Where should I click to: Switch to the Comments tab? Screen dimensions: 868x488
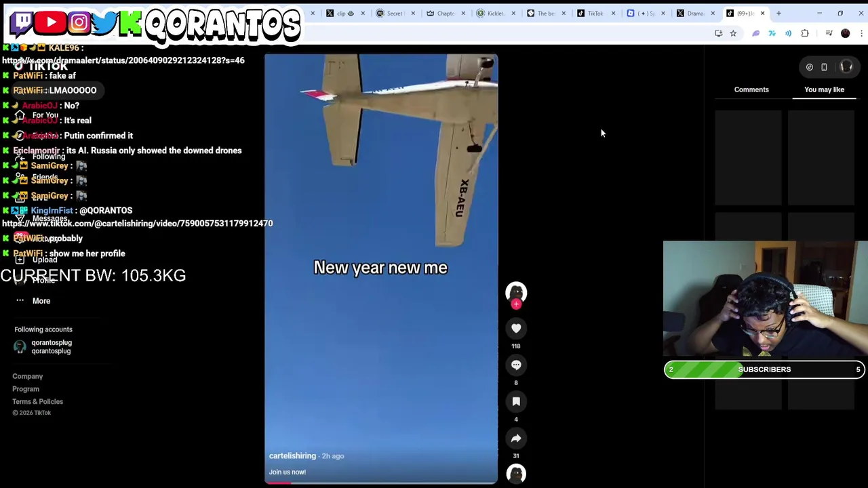tap(751, 89)
